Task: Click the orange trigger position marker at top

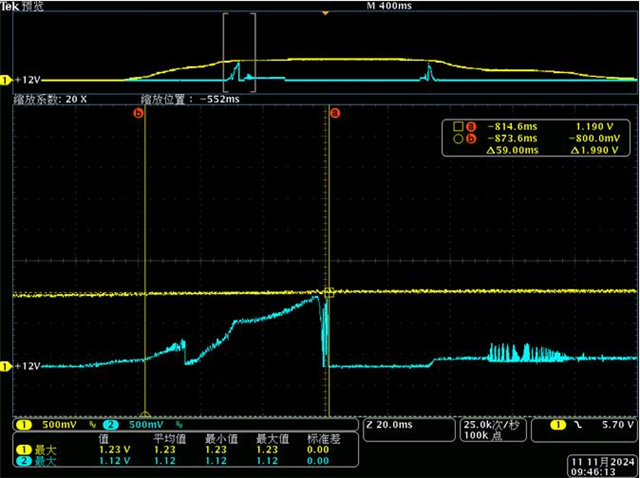Action: click(325, 13)
